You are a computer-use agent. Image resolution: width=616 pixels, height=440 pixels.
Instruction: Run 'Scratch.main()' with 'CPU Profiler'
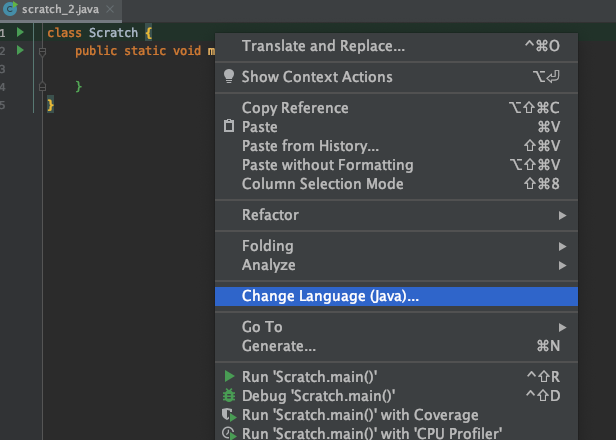[396, 433]
